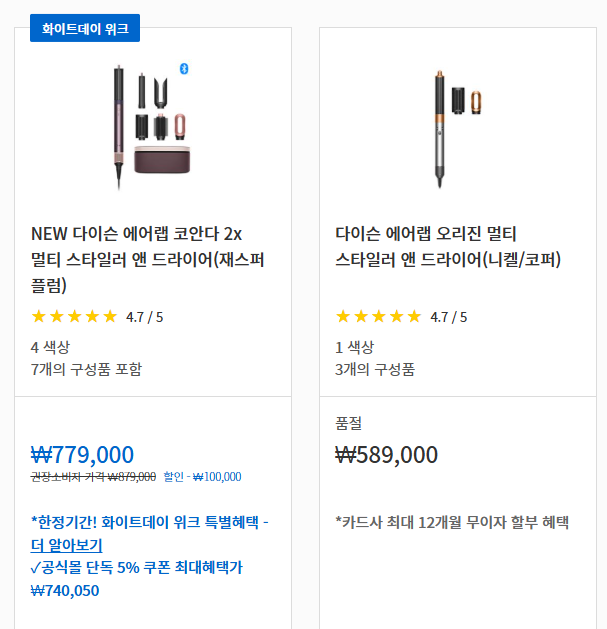Open 다이슨 에어랩 오리진 멀티 스타일러 title
Viewport: 607px width, 629px height.
(x=448, y=247)
